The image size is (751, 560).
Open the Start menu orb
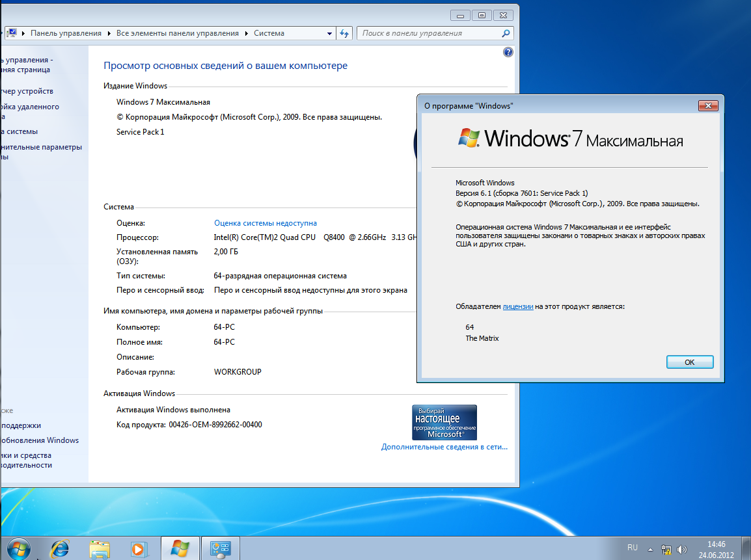coord(19,548)
